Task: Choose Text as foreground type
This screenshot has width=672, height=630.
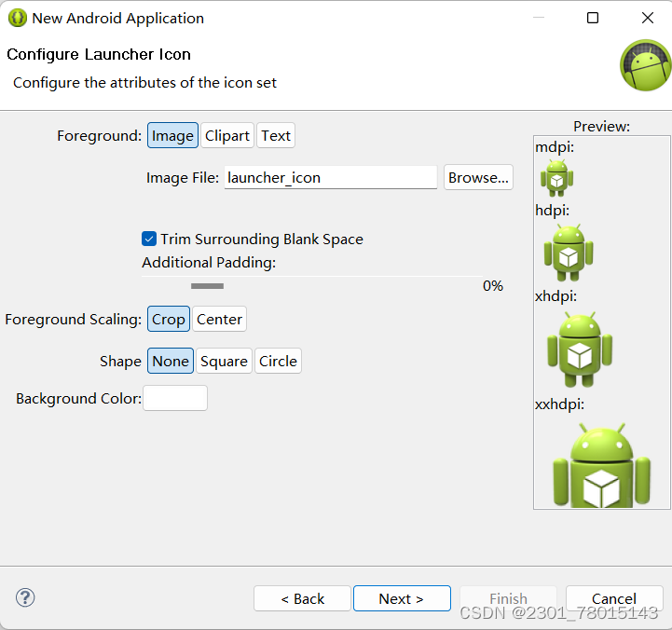Action: pyautogui.click(x=276, y=135)
